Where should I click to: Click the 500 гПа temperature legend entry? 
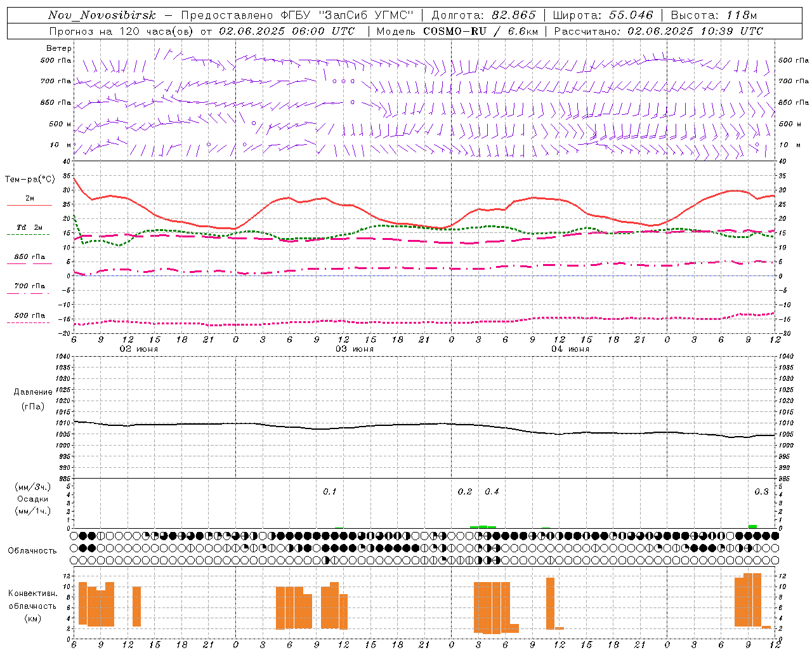coord(29,317)
